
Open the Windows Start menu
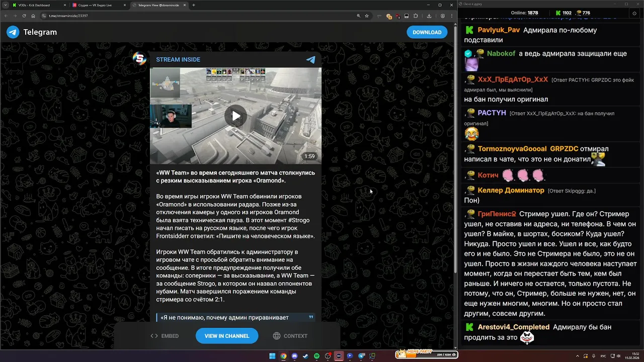click(272, 356)
